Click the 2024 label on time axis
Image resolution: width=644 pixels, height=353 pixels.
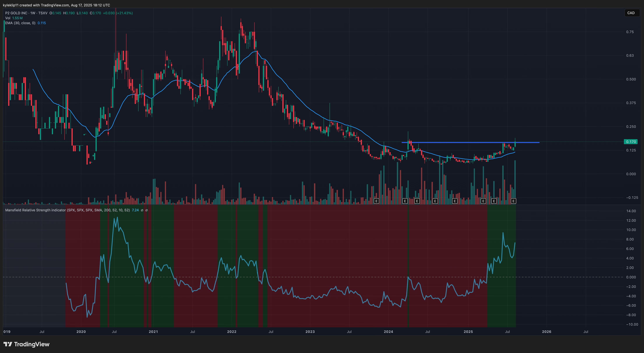click(x=388, y=332)
